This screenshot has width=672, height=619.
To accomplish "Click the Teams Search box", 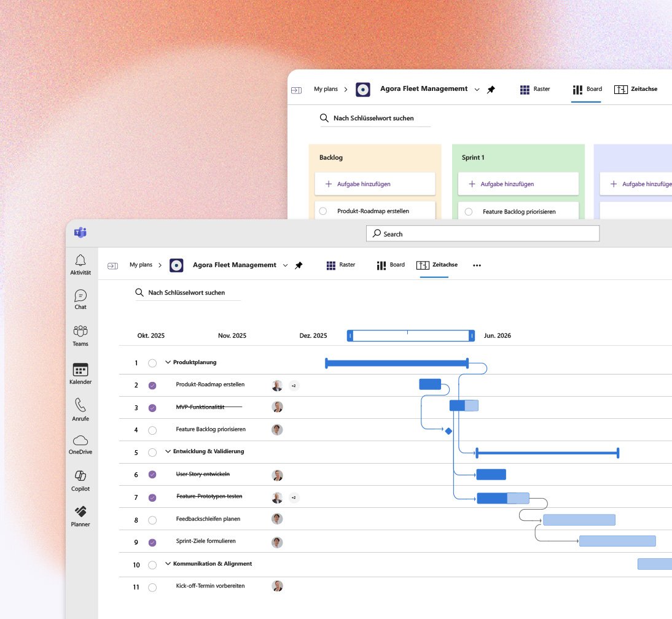I will tap(482, 234).
